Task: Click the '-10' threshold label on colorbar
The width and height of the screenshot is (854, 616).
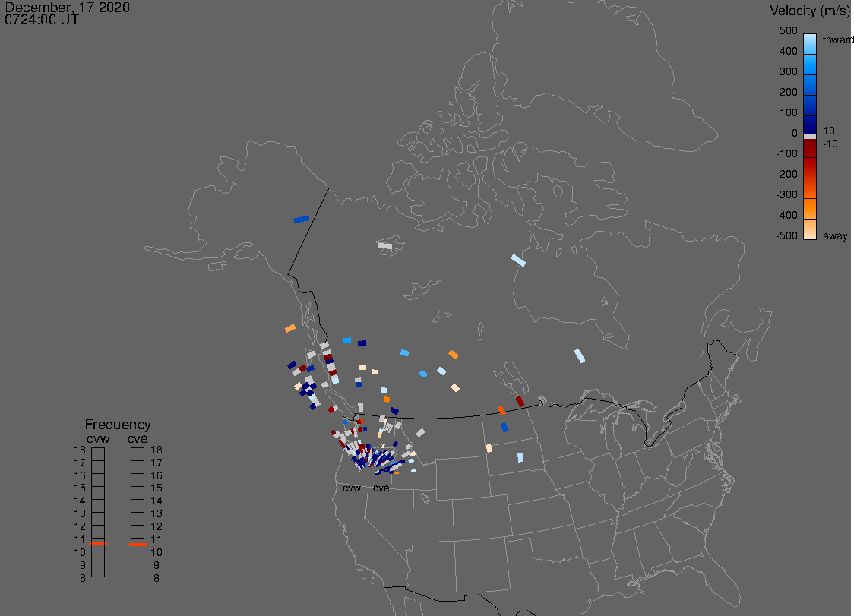Action: point(830,144)
